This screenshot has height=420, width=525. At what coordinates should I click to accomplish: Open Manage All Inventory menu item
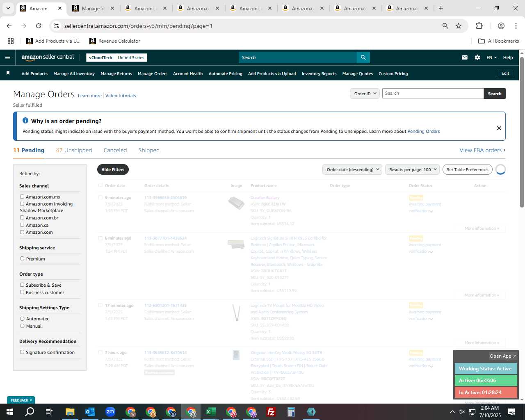coord(74,73)
